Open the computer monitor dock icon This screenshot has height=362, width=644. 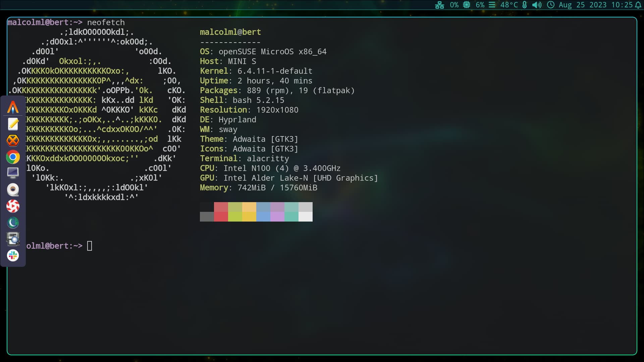click(13, 173)
